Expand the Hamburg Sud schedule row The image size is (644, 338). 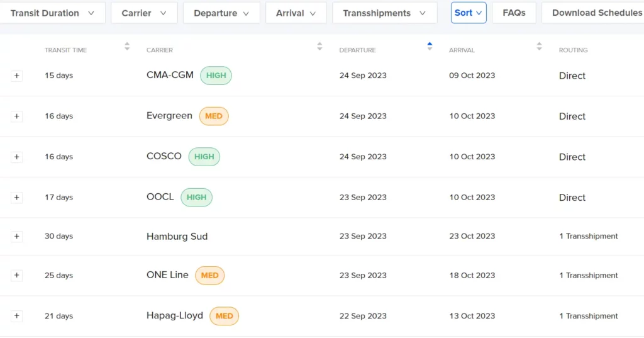click(x=16, y=237)
